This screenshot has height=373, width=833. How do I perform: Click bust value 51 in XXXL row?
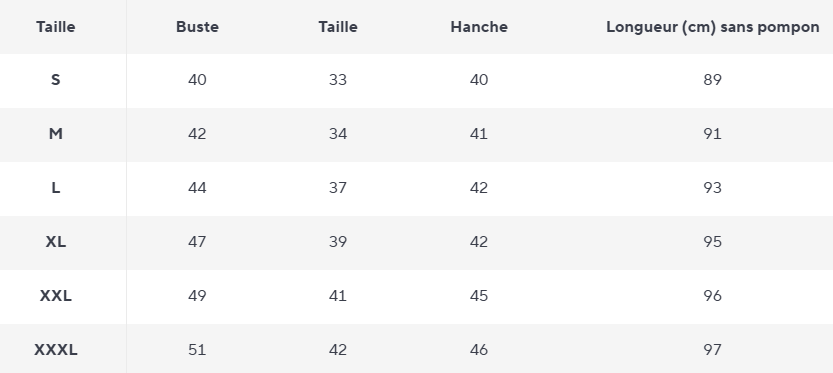197,350
